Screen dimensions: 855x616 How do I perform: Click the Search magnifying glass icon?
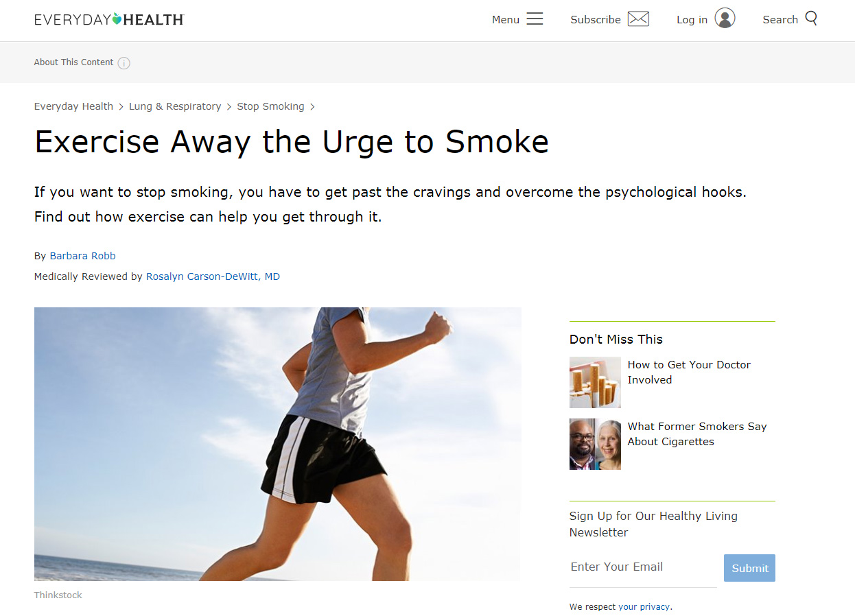coord(811,19)
